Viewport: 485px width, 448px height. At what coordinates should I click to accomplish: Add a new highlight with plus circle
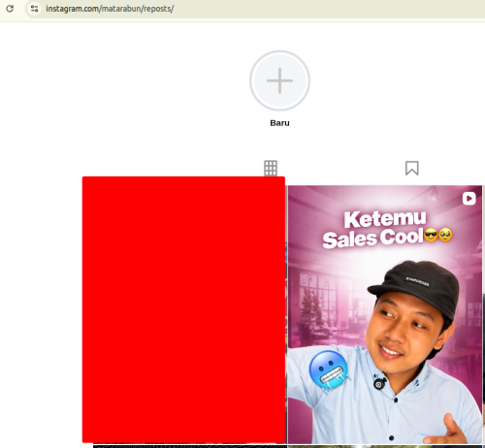click(x=279, y=80)
